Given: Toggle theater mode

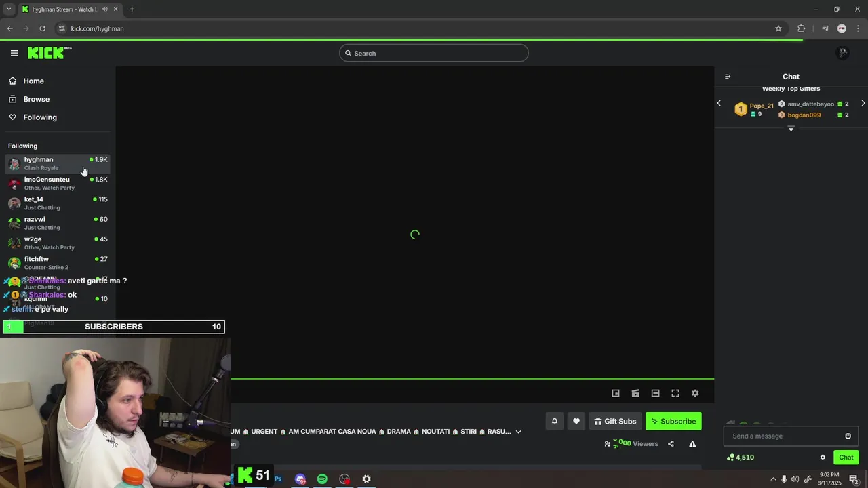Looking at the screenshot, I should (655, 393).
